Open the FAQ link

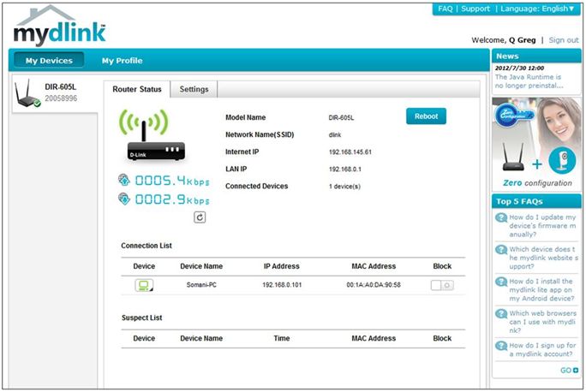pos(445,9)
